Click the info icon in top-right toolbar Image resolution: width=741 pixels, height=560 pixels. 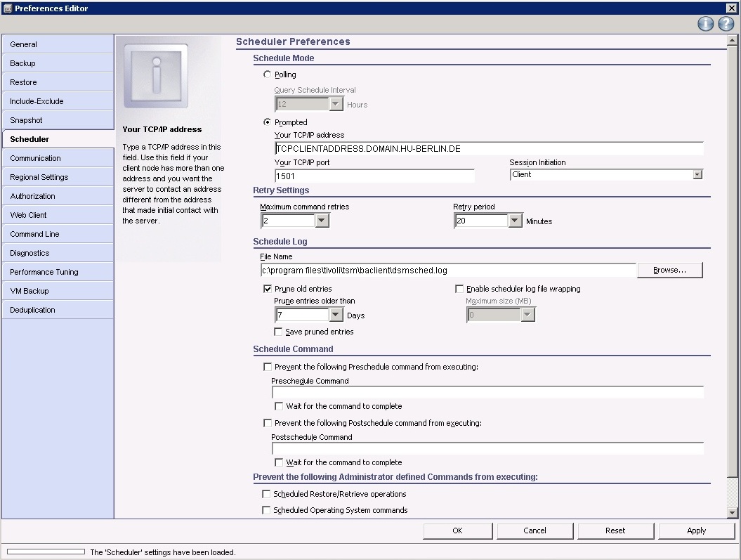705,25
